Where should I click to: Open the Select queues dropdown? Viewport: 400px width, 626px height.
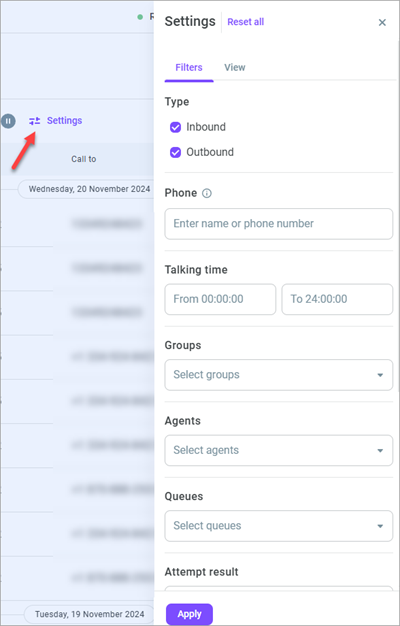pos(279,526)
